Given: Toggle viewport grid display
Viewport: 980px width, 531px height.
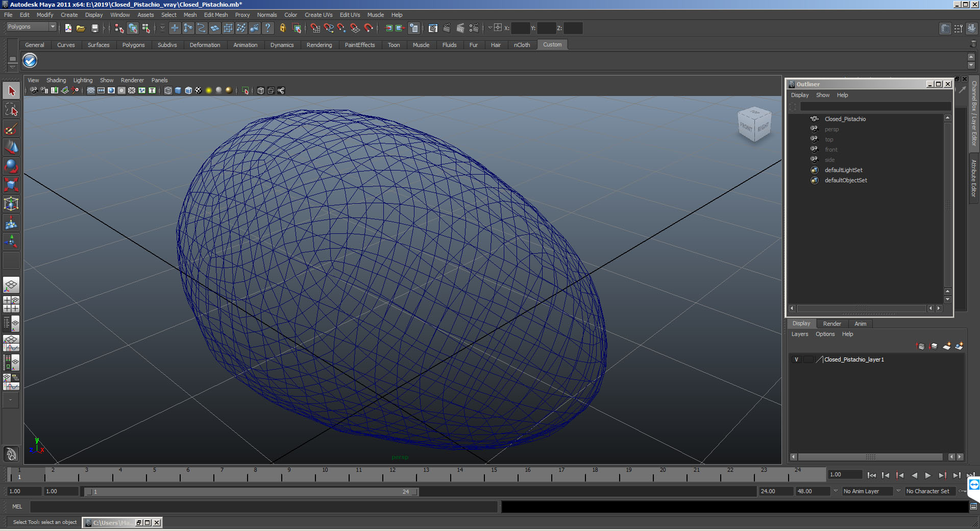Looking at the screenshot, I should pos(91,90).
